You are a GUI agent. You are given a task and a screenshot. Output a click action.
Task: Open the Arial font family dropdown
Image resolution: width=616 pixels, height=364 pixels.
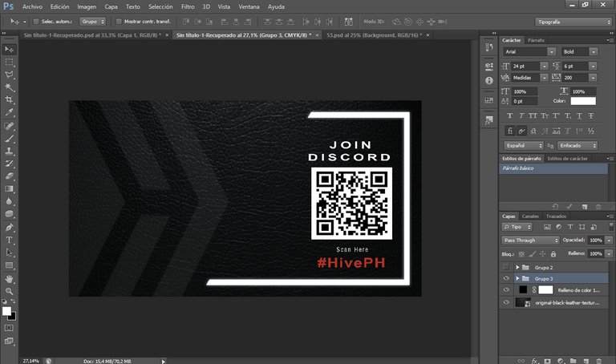pos(552,52)
